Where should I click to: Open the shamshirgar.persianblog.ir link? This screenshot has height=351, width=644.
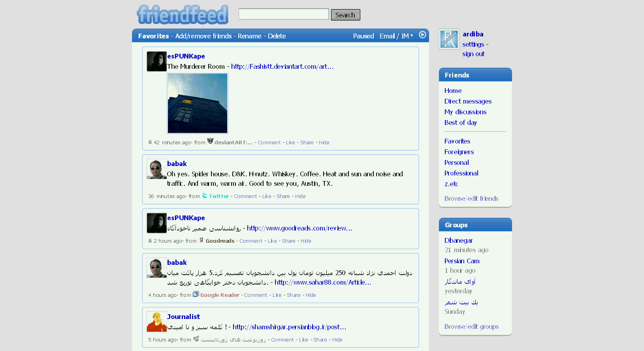point(289,327)
